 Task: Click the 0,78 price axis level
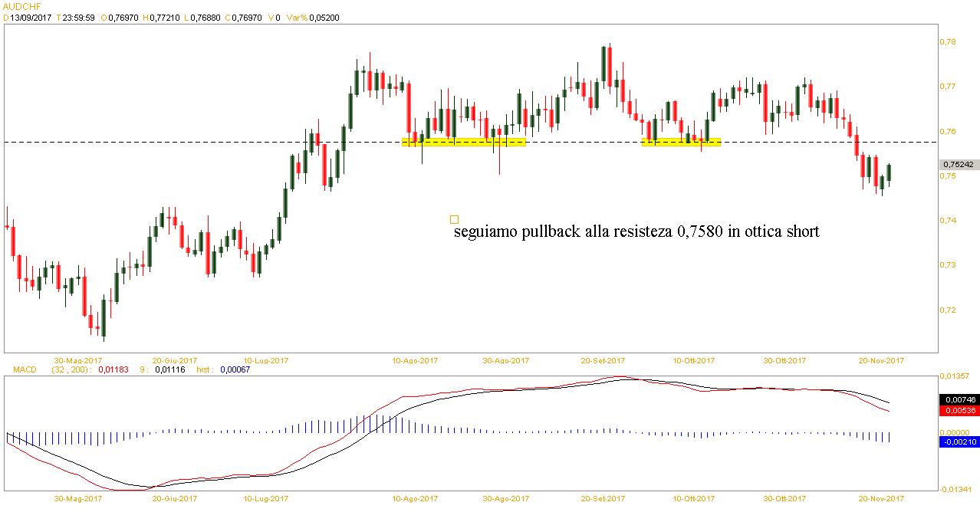[949, 41]
